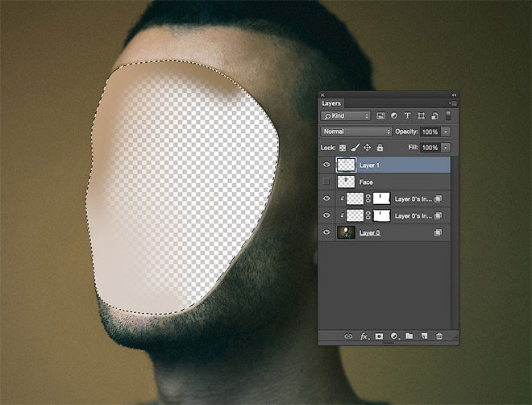The width and height of the screenshot is (532, 405).
Task: Filter layers by smart objects icon
Action: (x=434, y=115)
